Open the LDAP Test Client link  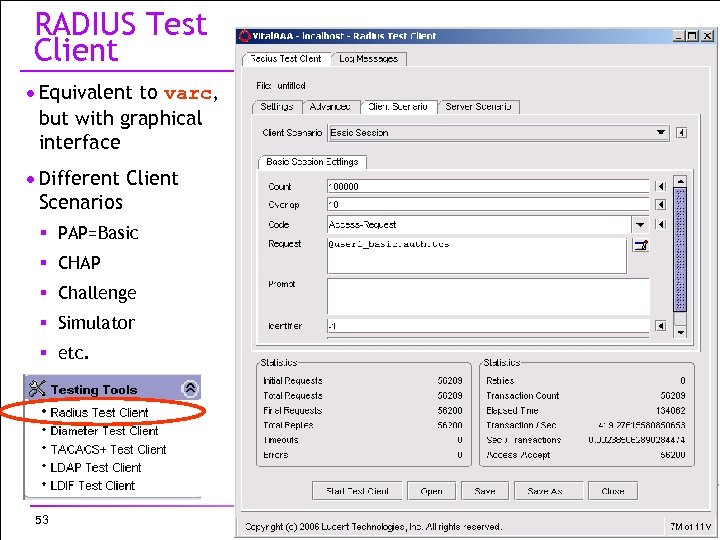(x=96, y=467)
